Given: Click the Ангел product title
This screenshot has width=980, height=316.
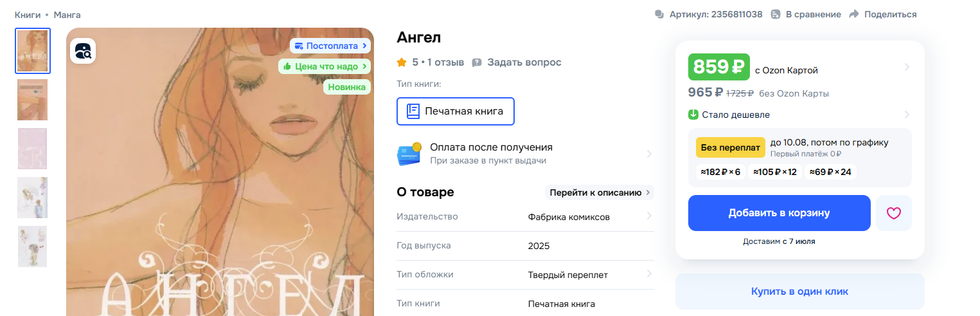Looking at the screenshot, I should pos(419,37).
